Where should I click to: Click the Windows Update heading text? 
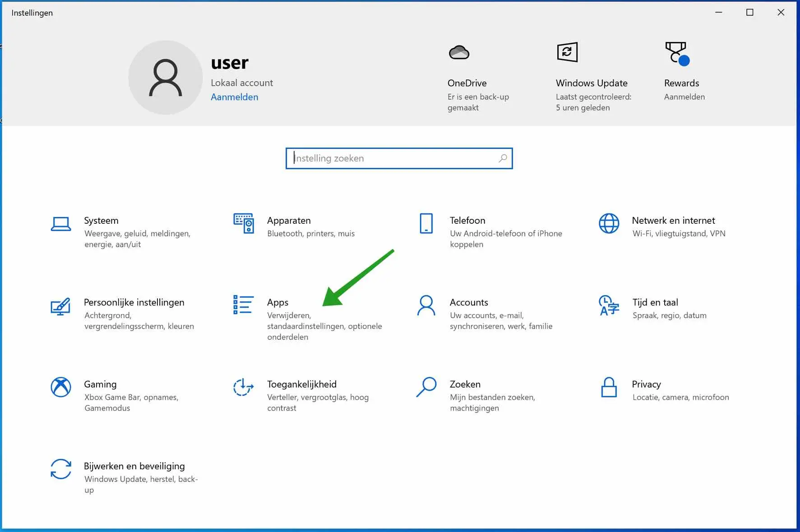coord(592,83)
